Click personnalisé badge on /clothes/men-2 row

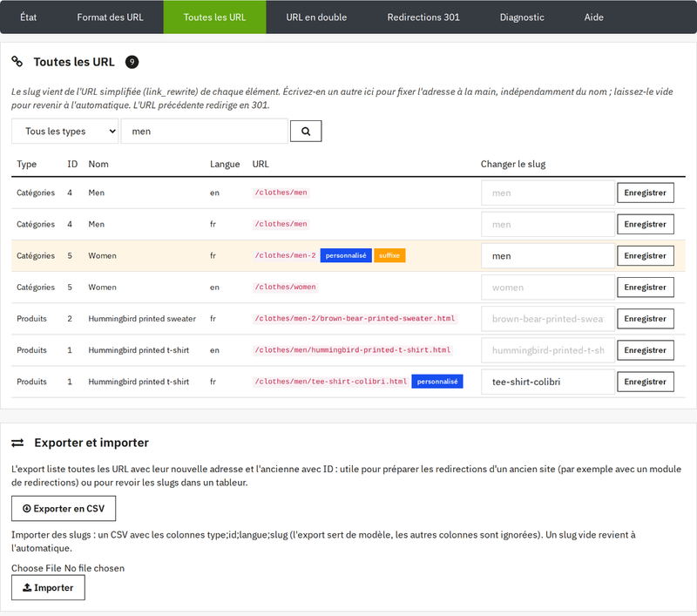pyautogui.click(x=346, y=255)
